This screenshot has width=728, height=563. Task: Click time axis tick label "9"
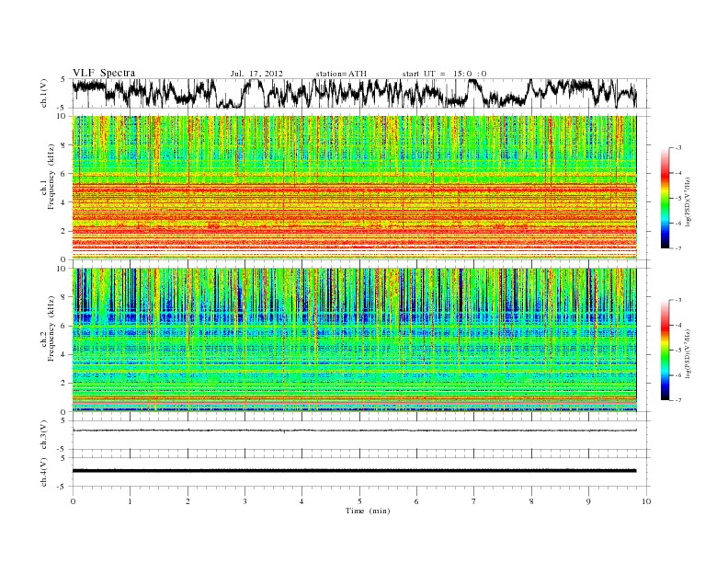tap(588, 501)
